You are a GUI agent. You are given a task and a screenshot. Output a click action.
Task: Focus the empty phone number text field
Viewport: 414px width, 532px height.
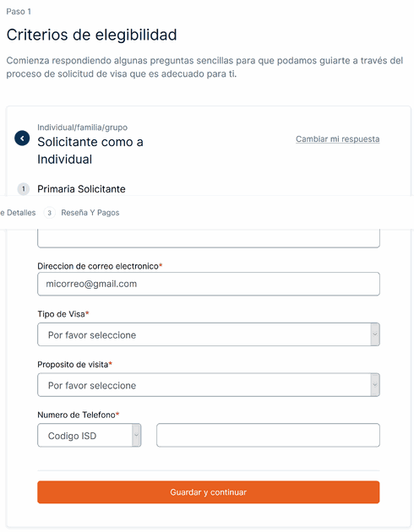coord(268,435)
